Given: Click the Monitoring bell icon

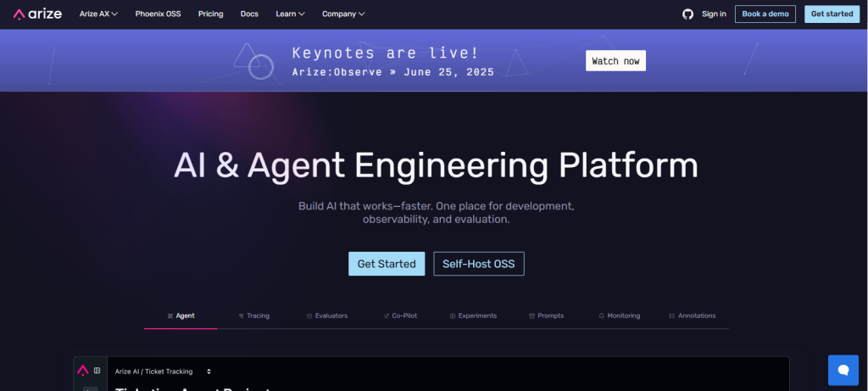Looking at the screenshot, I should point(601,316).
